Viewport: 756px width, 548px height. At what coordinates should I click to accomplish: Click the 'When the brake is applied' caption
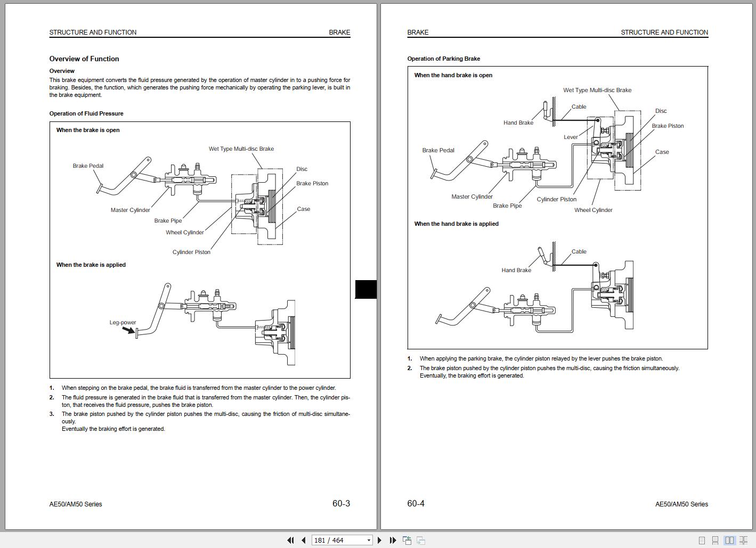(91, 265)
